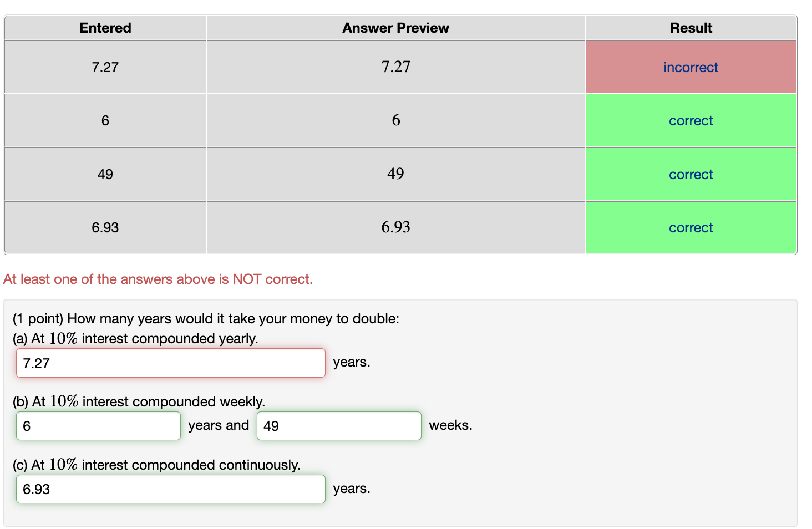Click the Entered column header
The height and width of the screenshot is (529, 812).
click(105, 28)
